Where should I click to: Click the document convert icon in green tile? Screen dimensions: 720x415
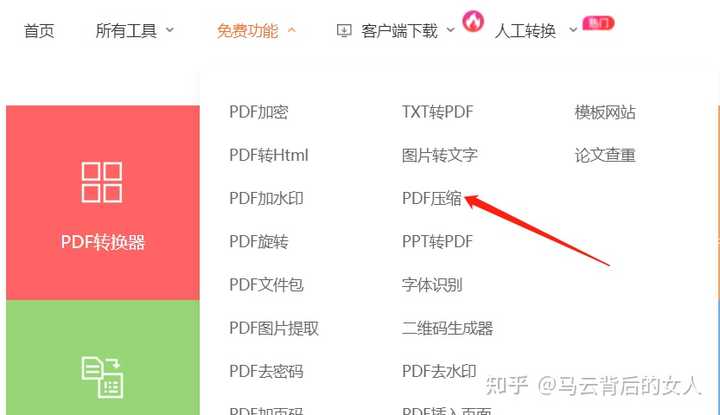tap(102, 377)
